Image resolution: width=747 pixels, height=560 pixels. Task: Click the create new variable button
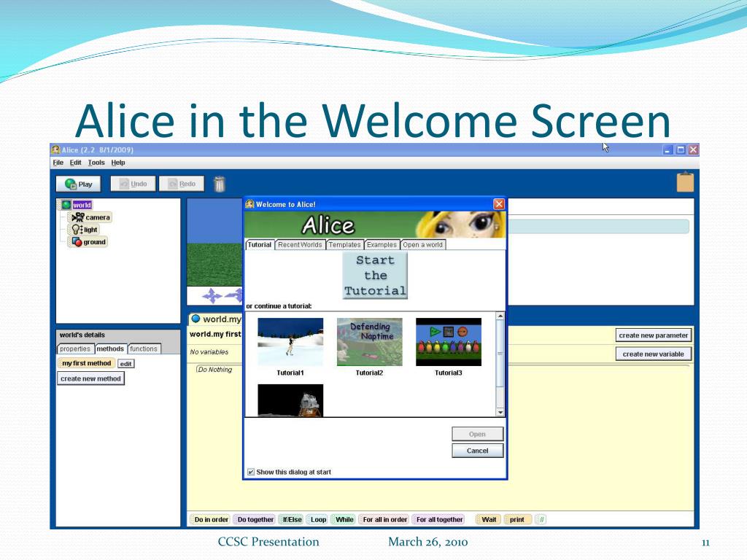coord(653,354)
